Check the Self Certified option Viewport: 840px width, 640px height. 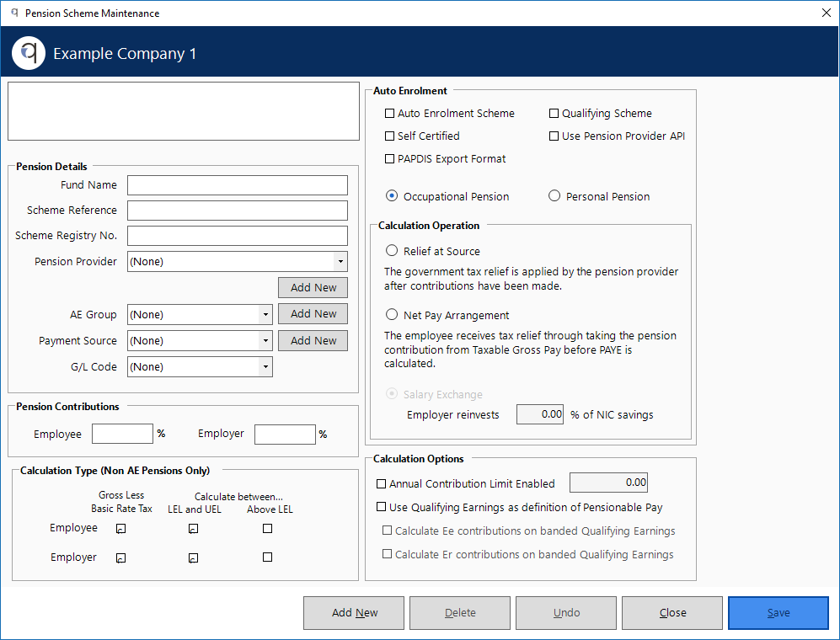(x=389, y=136)
